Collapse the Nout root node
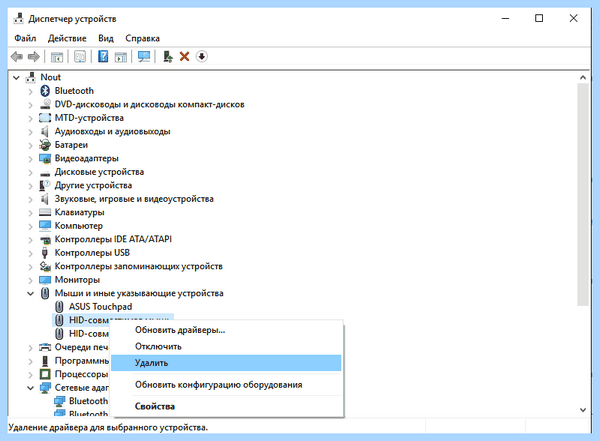The height and width of the screenshot is (441, 600). (16, 78)
